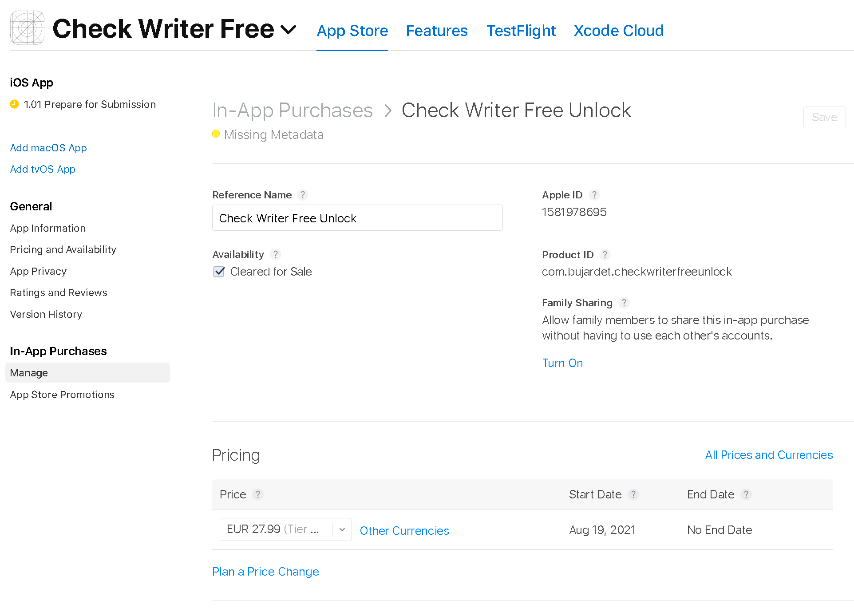The image size is (854, 616).
Task: Open Apple ID help tooltip
Action: click(594, 195)
